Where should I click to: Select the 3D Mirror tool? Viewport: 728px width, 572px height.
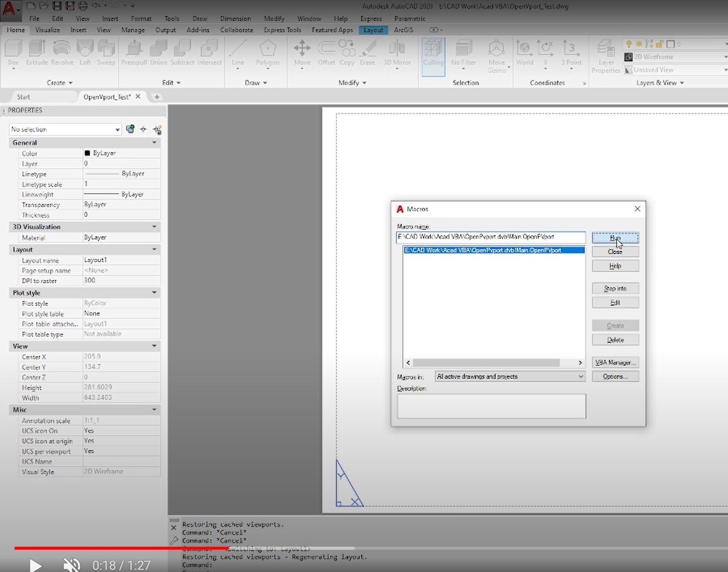pyautogui.click(x=397, y=51)
